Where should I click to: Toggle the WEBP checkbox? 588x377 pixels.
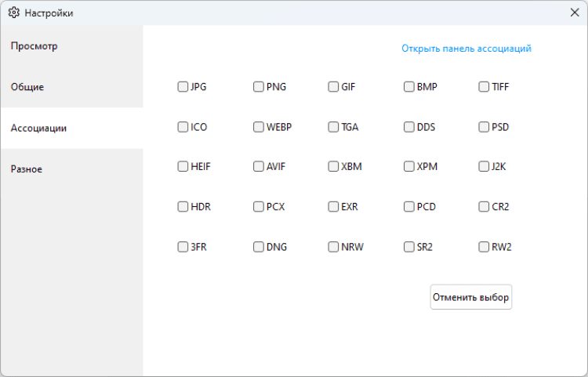pyautogui.click(x=259, y=127)
